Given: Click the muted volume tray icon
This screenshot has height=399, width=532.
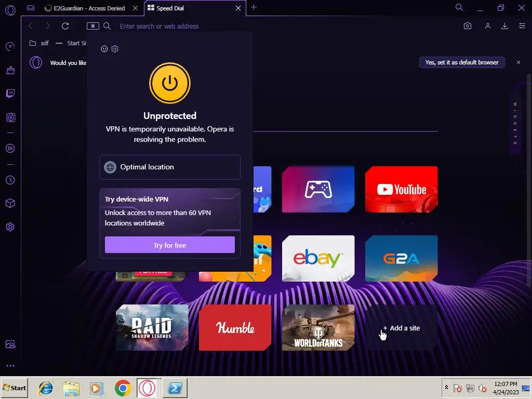Looking at the screenshot, I should pos(482,388).
